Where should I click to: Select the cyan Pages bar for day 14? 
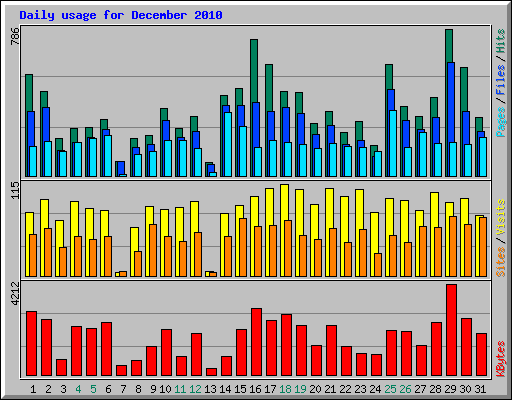(228, 144)
